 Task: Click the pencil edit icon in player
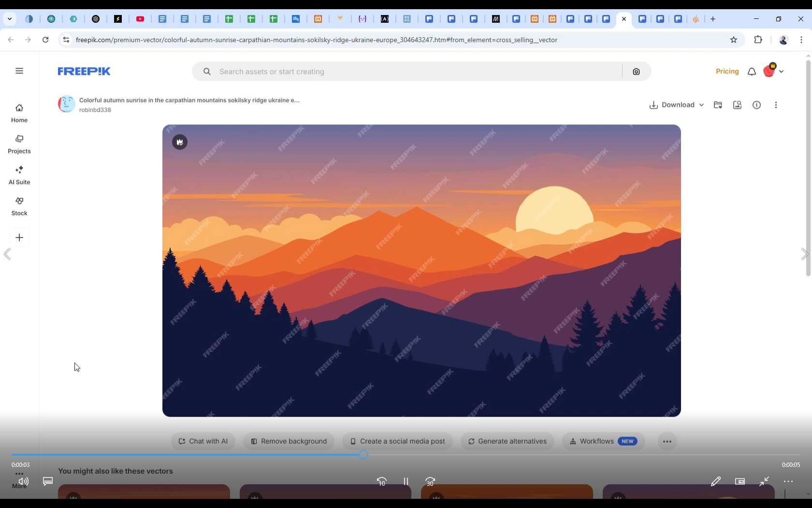point(716,481)
